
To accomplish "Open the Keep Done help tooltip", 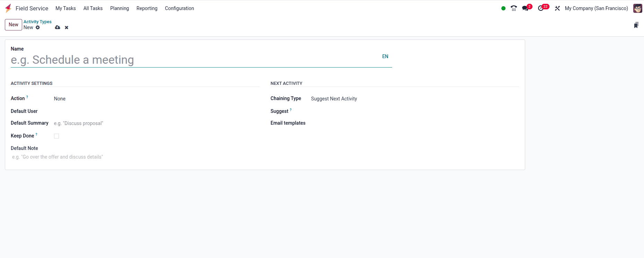I will 36,134.
